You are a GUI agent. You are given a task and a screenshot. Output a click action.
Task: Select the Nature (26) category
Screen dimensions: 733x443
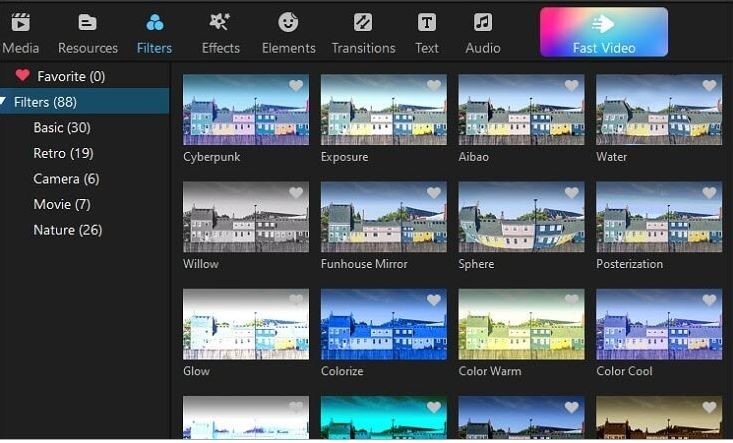click(68, 230)
